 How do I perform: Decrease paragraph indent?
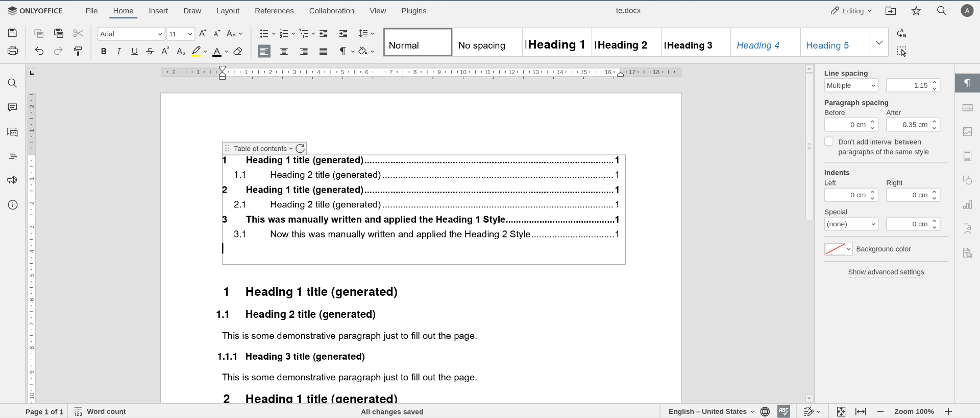[x=324, y=33]
